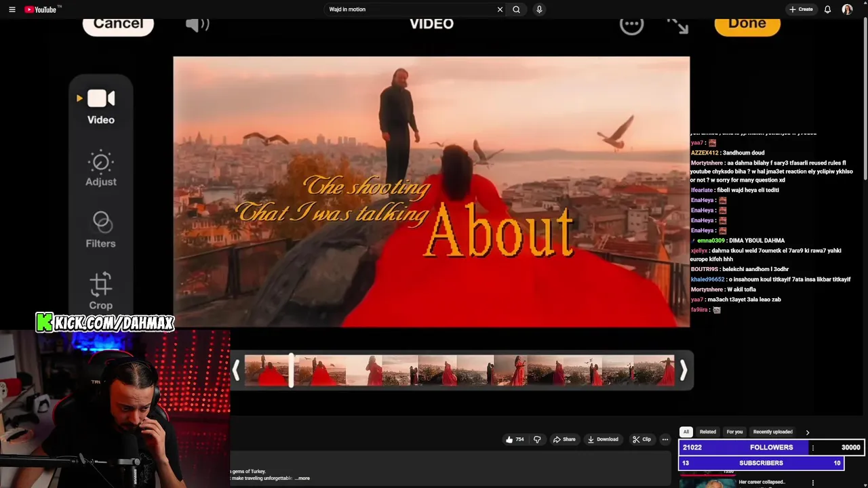Viewport: 868px width, 488px height.
Task: Click the lfearlate chat message
Action: pos(734,190)
